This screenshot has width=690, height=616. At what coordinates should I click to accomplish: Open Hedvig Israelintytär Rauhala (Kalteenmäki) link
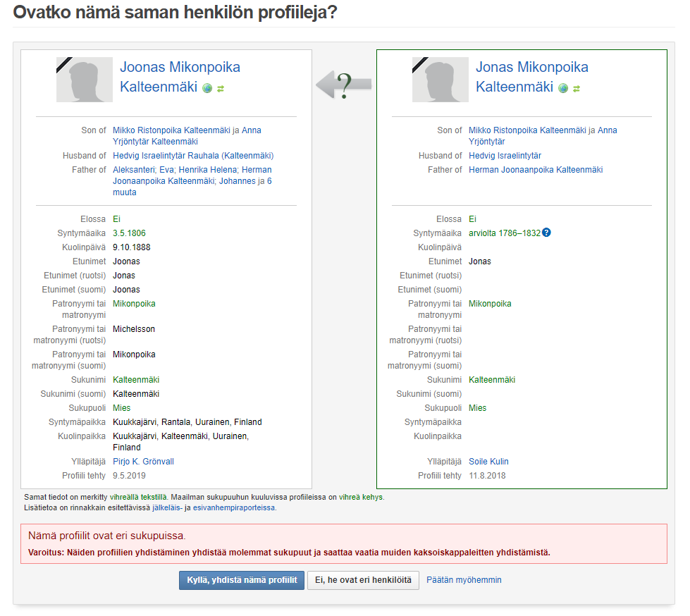coord(193,156)
